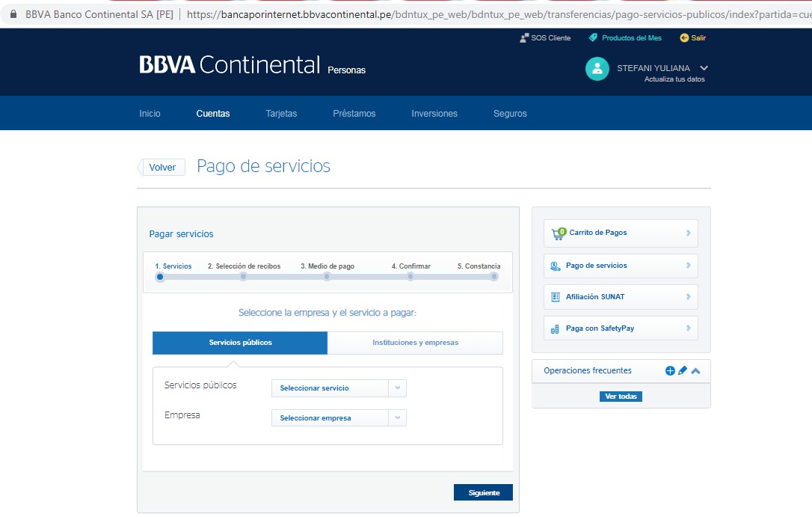Click the Carrito de Pagos link
This screenshot has height=517, width=812.
click(598, 233)
